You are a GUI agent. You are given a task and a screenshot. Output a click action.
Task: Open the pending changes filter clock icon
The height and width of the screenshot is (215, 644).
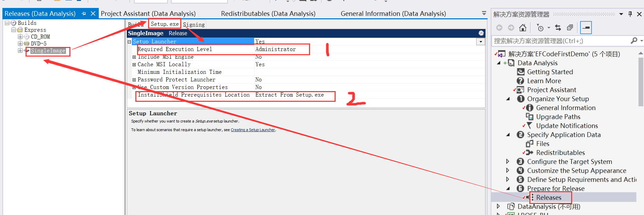click(x=540, y=28)
